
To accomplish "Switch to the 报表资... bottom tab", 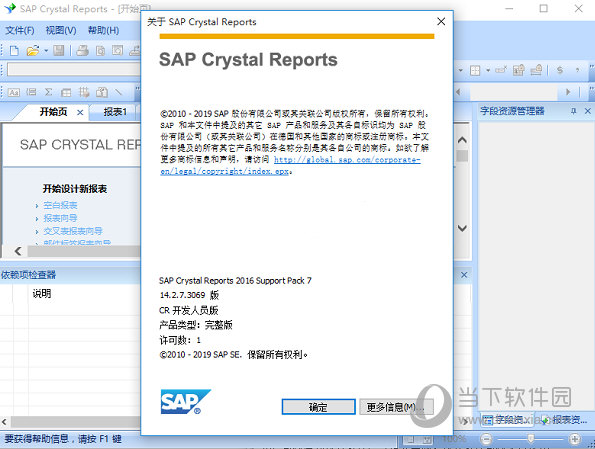I will coord(565,419).
